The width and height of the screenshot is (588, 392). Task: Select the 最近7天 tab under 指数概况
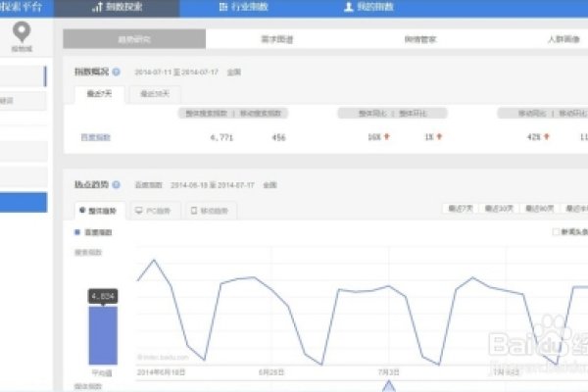tap(99, 94)
